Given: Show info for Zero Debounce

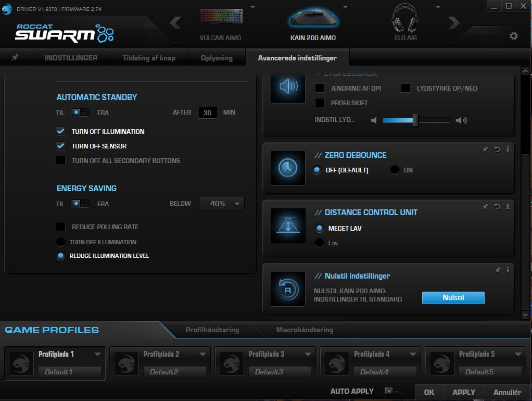Looking at the screenshot, I should coord(508,149).
